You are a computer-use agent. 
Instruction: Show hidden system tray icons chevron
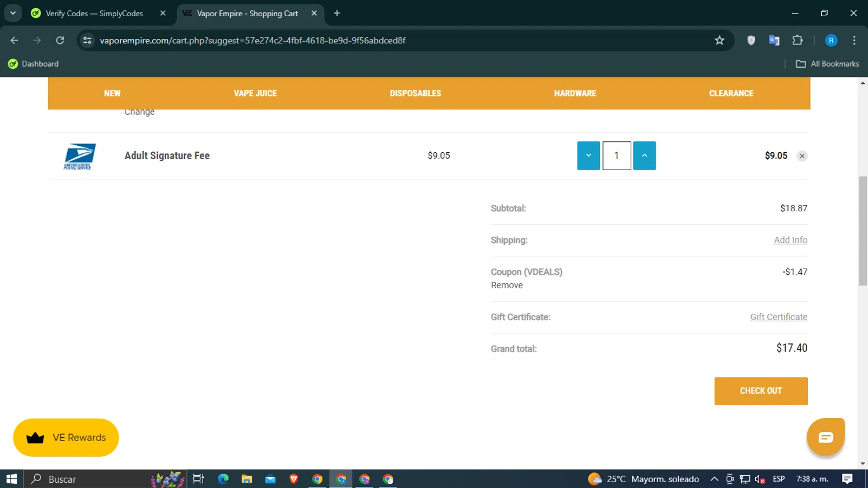click(714, 479)
